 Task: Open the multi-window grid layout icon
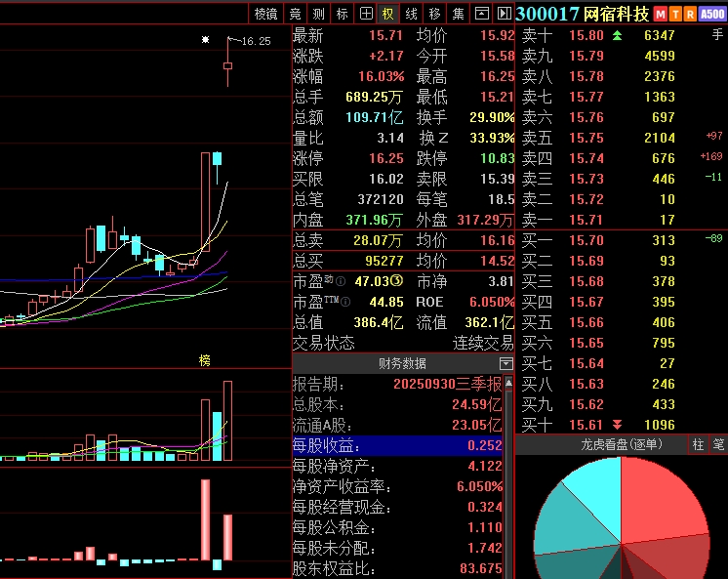click(x=366, y=14)
